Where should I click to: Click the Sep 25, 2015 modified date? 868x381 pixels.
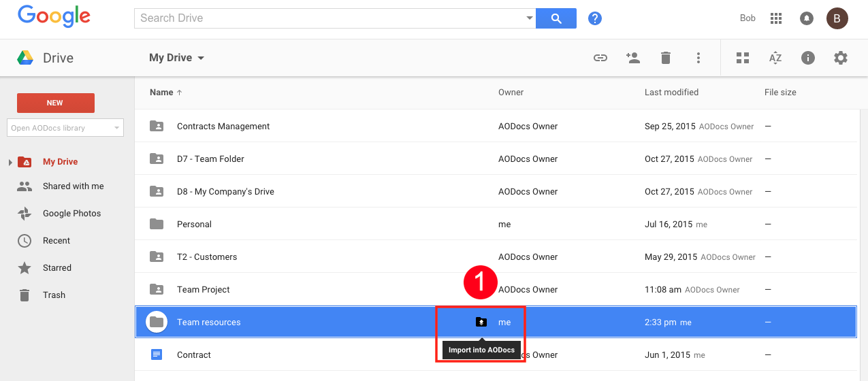(x=669, y=127)
